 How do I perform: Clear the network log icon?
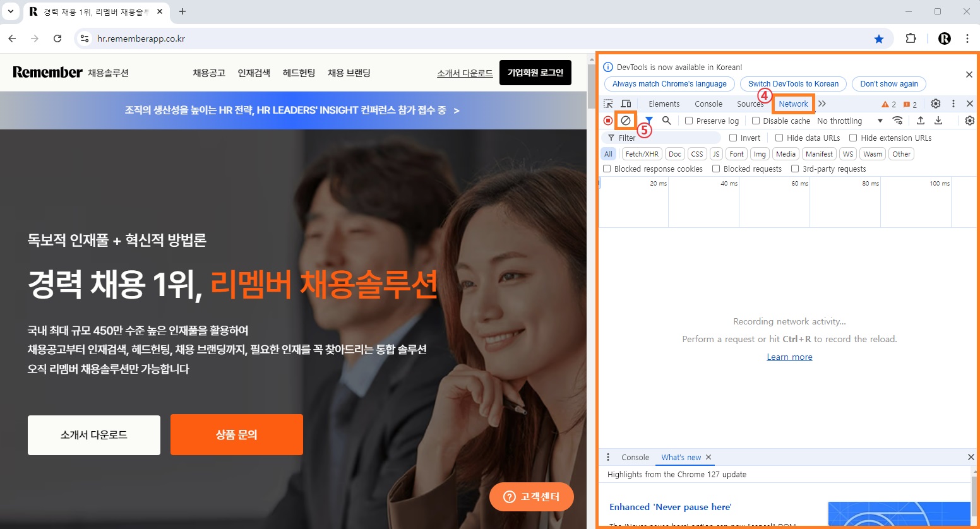click(x=626, y=121)
